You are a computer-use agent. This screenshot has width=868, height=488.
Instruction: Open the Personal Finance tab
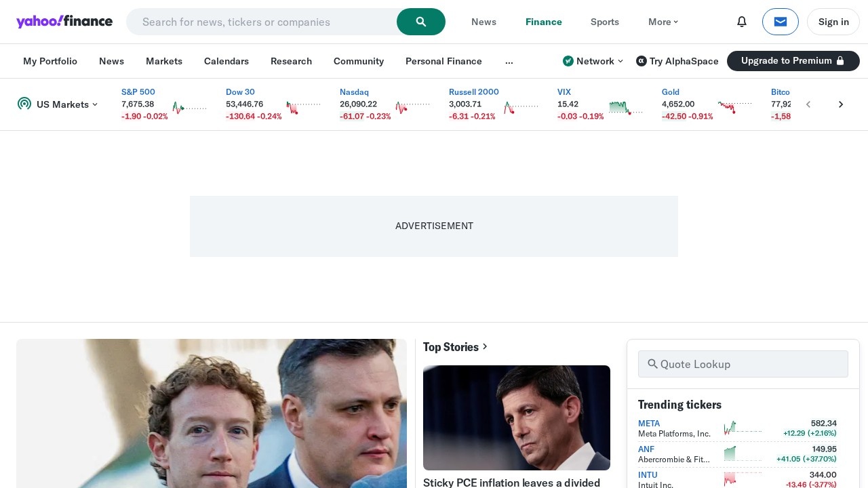click(x=443, y=61)
